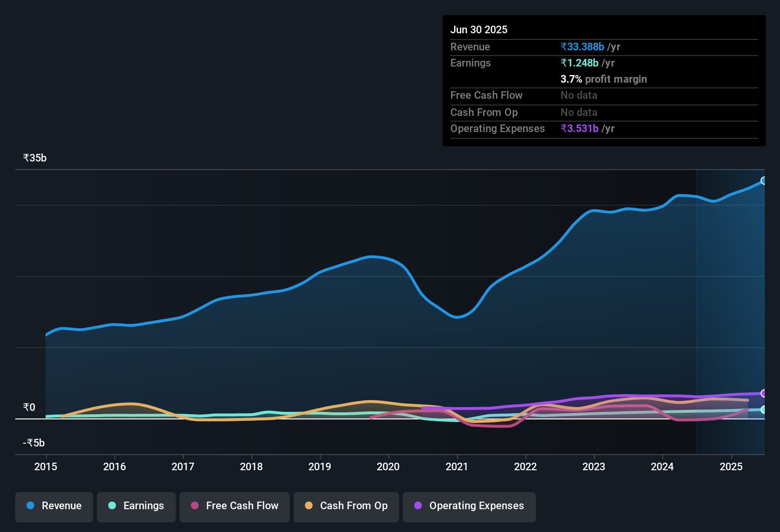This screenshot has width=780, height=532.
Task: Toggle the Operating Expenses series off
Action: coord(469,506)
